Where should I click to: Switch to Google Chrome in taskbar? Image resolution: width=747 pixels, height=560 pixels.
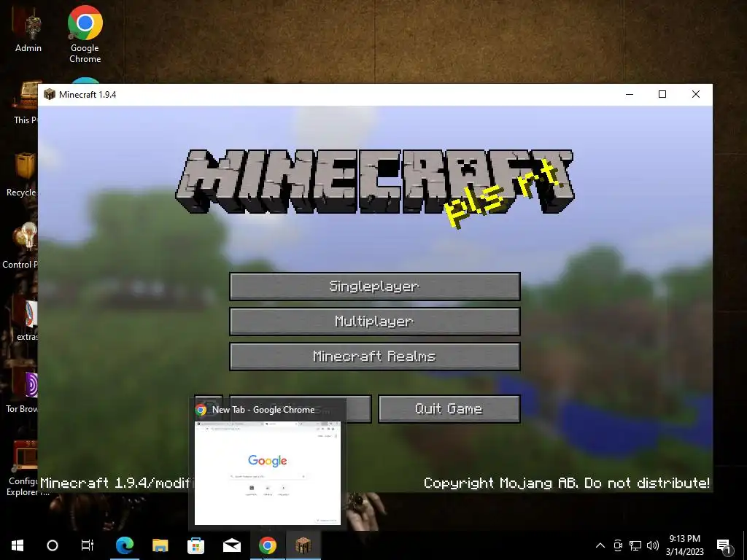click(268, 545)
